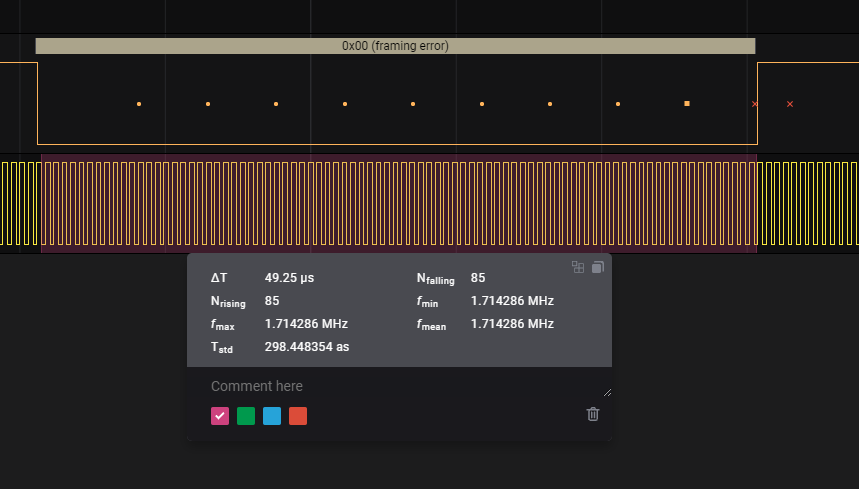
Task: Select the checked pink color swatch
Action: [x=220, y=416]
